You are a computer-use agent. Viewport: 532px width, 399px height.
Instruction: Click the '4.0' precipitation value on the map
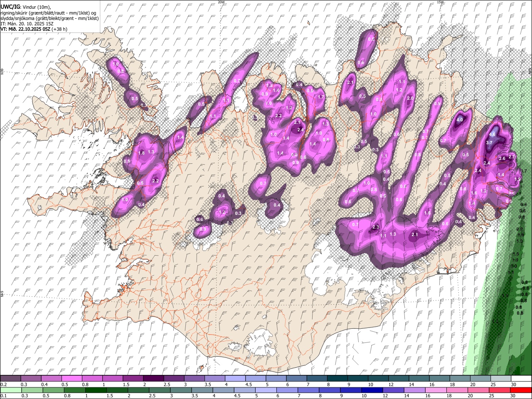coord(460,120)
